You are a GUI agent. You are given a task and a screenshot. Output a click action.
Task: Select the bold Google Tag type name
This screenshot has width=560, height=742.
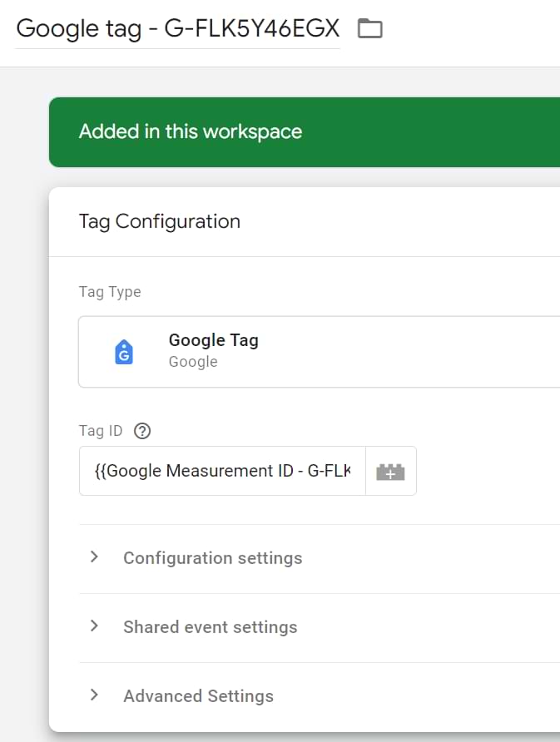click(x=213, y=340)
